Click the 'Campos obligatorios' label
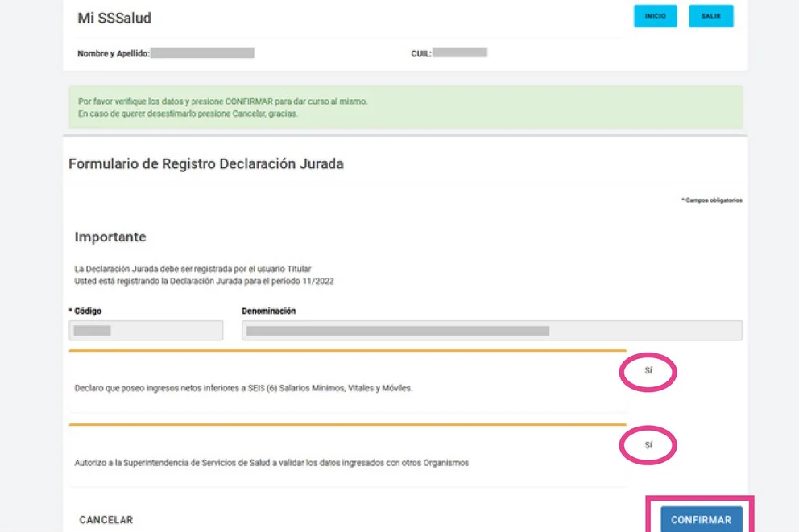The width and height of the screenshot is (799, 532). click(x=712, y=200)
